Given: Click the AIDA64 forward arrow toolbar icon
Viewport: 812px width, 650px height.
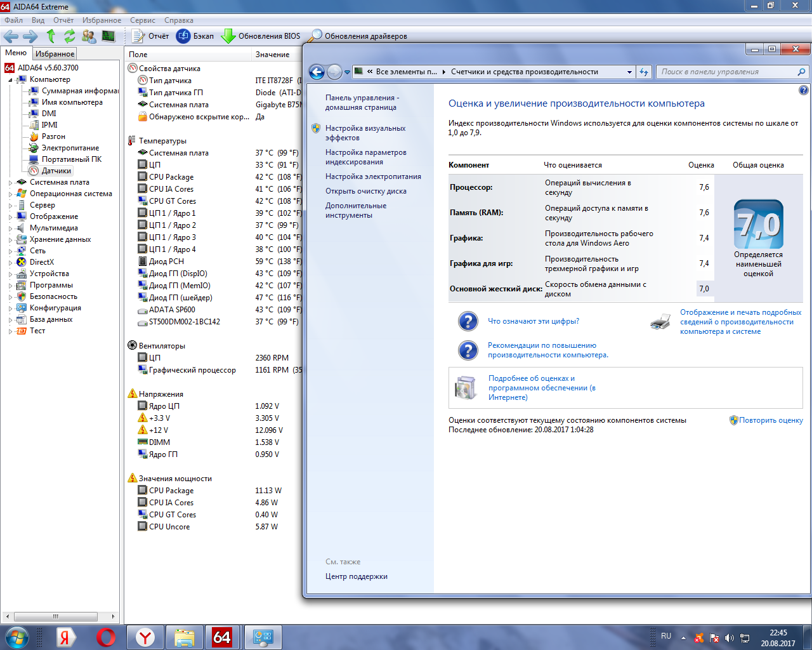Looking at the screenshot, I should 30,36.
